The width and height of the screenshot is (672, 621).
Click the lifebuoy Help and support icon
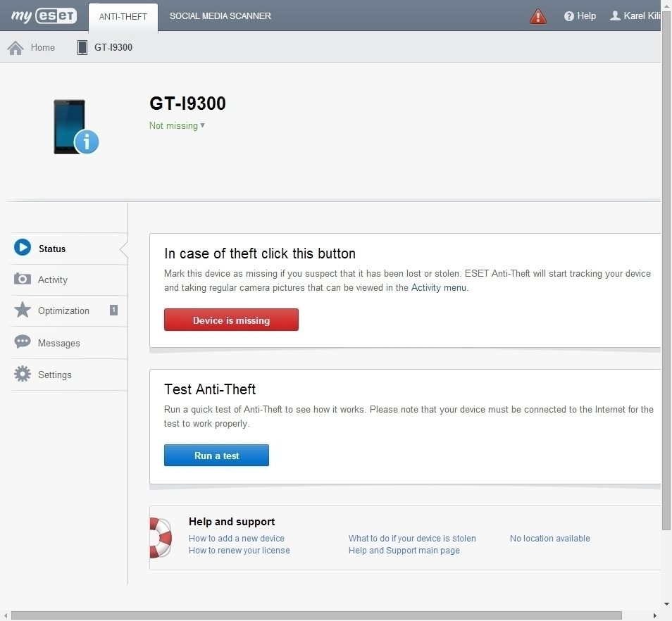click(161, 537)
